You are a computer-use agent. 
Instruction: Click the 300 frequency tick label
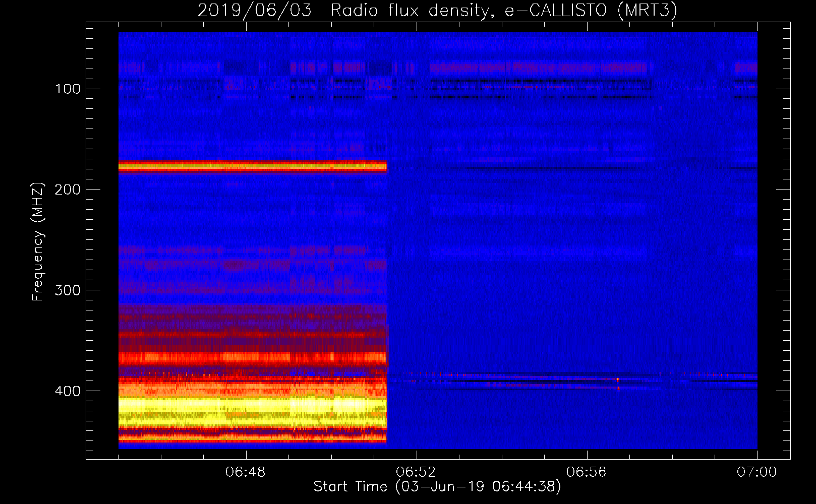pos(68,290)
